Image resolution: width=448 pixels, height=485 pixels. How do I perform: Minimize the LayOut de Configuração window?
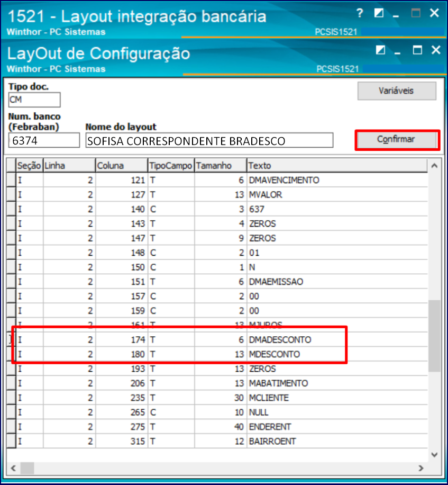[398, 53]
